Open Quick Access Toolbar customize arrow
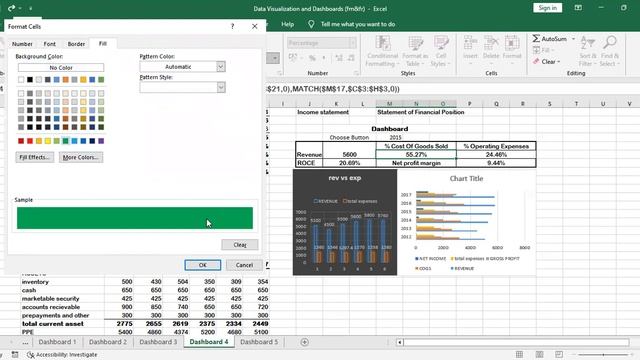Image resolution: width=640 pixels, height=360 pixels. pyautogui.click(x=30, y=8)
